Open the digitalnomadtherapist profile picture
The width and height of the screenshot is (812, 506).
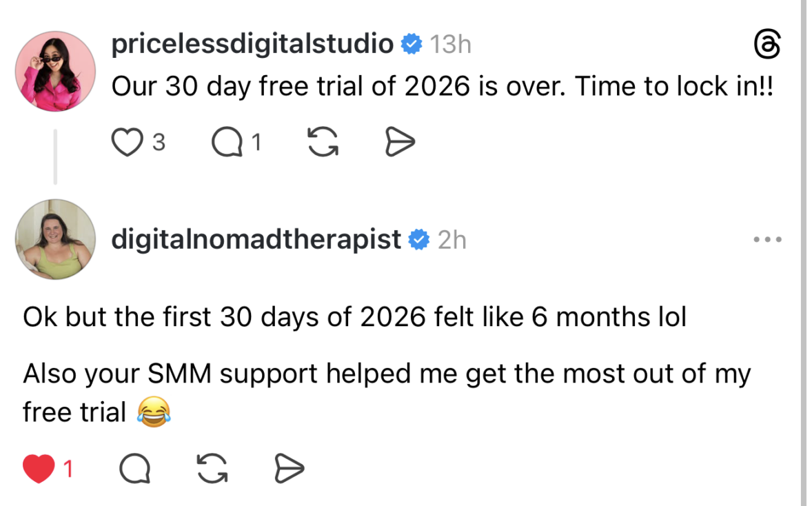tap(55, 239)
